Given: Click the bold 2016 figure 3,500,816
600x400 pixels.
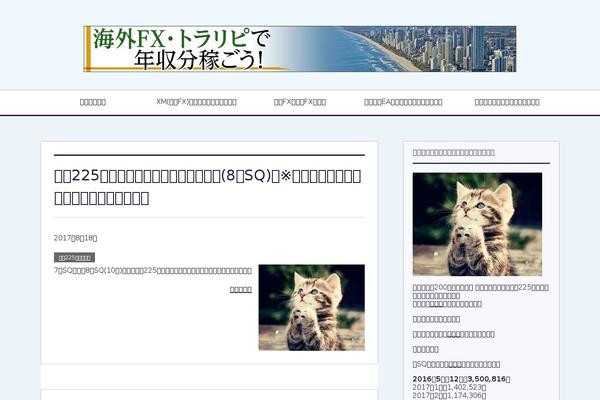Looking at the screenshot, I should pos(461,379).
